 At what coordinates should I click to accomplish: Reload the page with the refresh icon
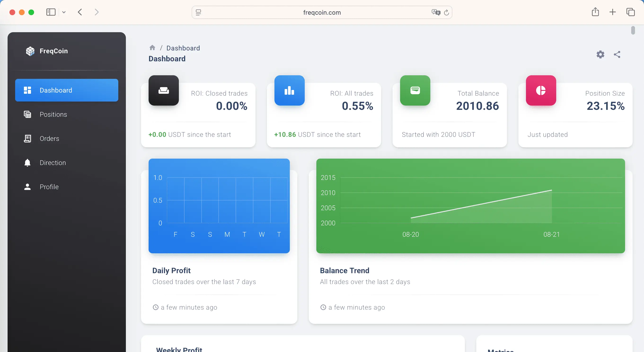pyautogui.click(x=446, y=12)
